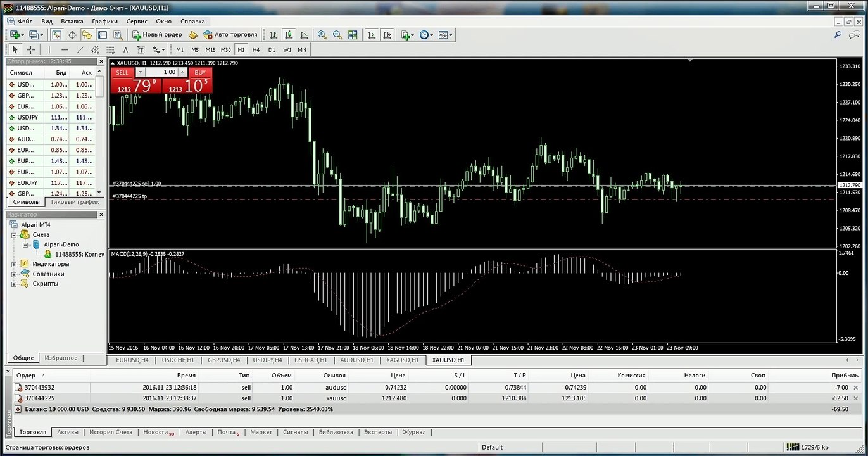The image size is (868, 456).
Task: Select the text A tool
Action: pos(125,49)
